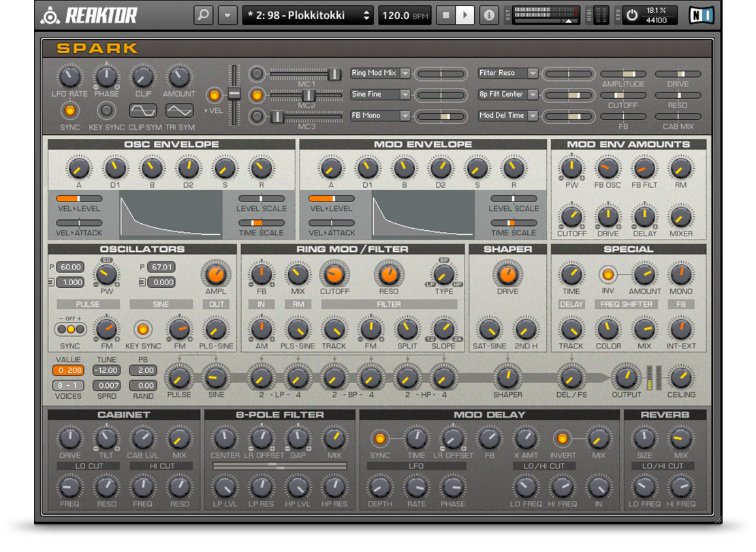Click the TUNE value -12.00
The width and height of the screenshot is (756, 552).
pyautogui.click(x=106, y=370)
